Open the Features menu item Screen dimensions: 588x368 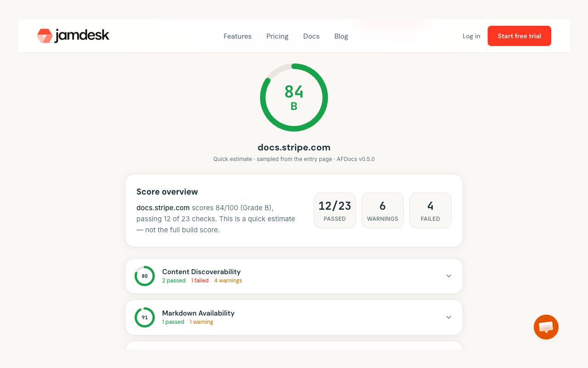coord(237,36)
